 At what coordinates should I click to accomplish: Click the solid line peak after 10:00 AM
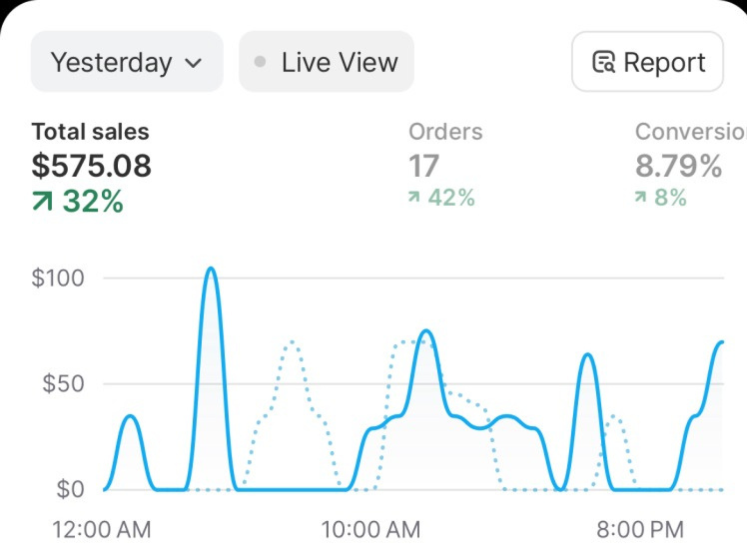tap(426, 331)
